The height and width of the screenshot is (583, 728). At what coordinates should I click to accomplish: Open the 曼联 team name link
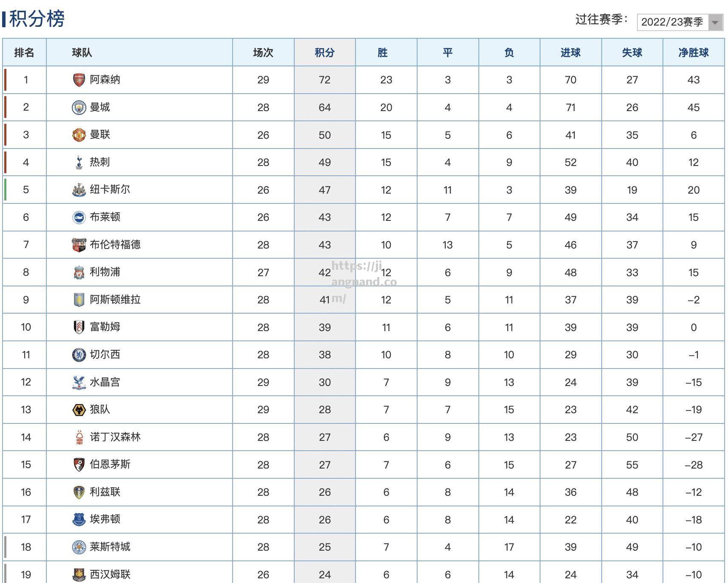[x=100, y=134]
